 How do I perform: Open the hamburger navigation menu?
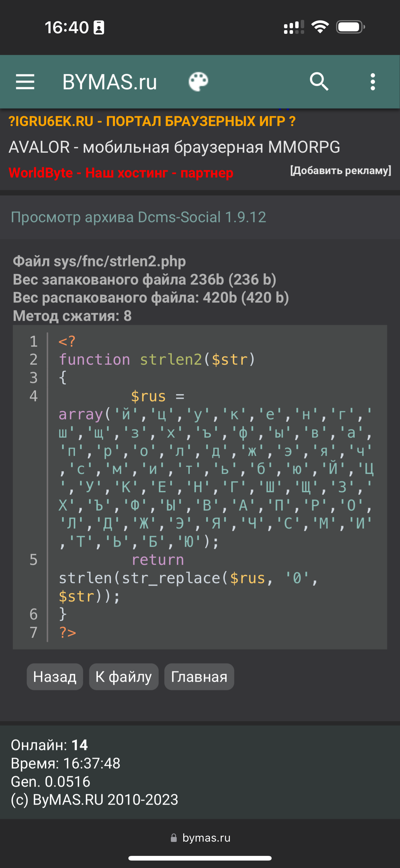[25, 82]
